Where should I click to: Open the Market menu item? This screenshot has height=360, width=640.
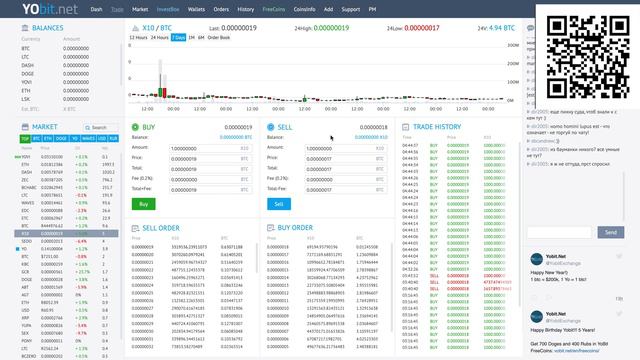pyautogui.click(x=140, y=9)
